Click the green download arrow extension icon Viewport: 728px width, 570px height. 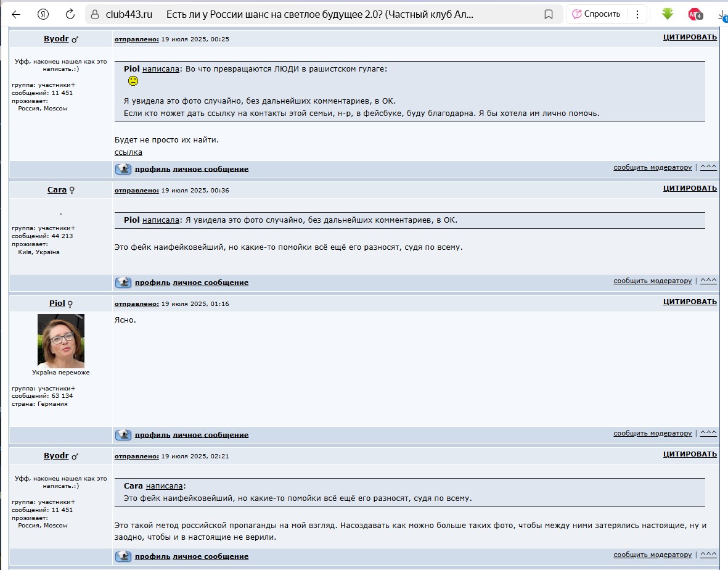[x=667, y=14]
